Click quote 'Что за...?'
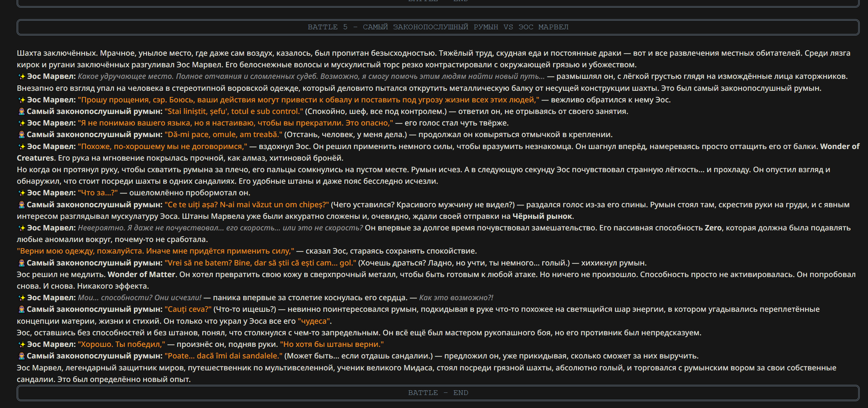Screen dimensions: 868x408 point(98,193)
